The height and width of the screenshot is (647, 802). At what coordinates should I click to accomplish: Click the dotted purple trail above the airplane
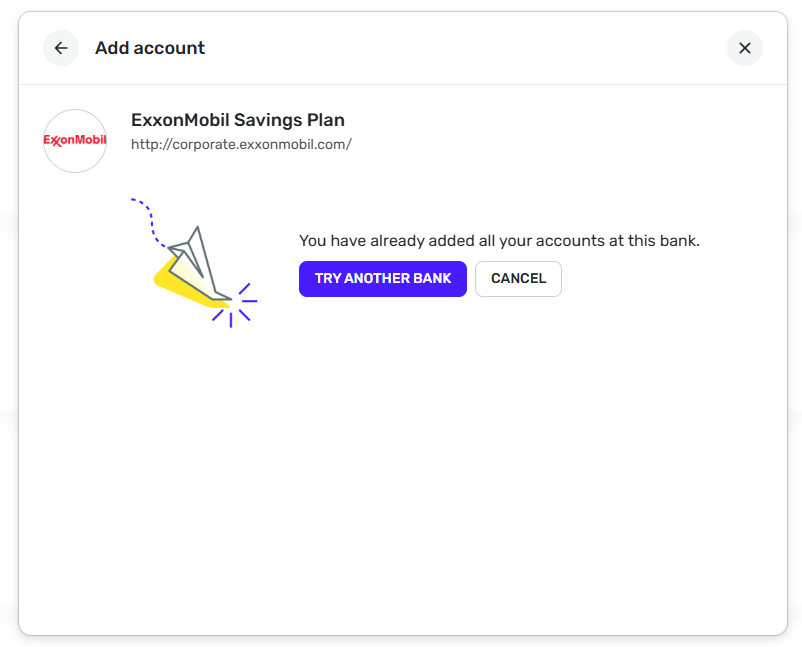coord(150,218)
